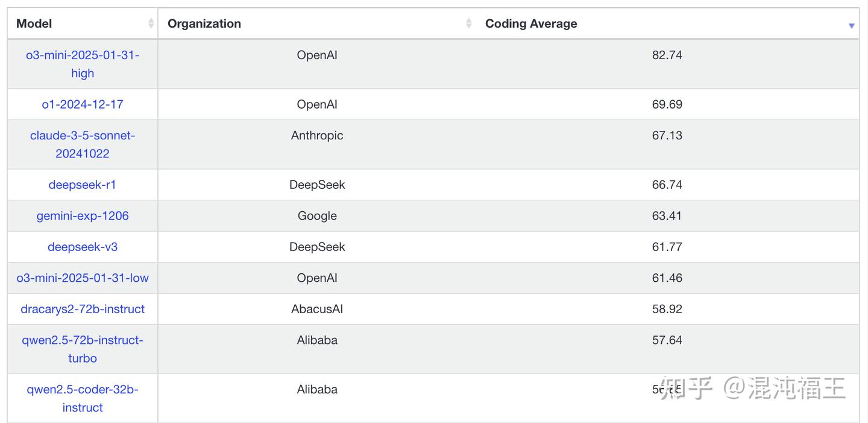Select the deepseek-v3 link

(x=83, y=247)
